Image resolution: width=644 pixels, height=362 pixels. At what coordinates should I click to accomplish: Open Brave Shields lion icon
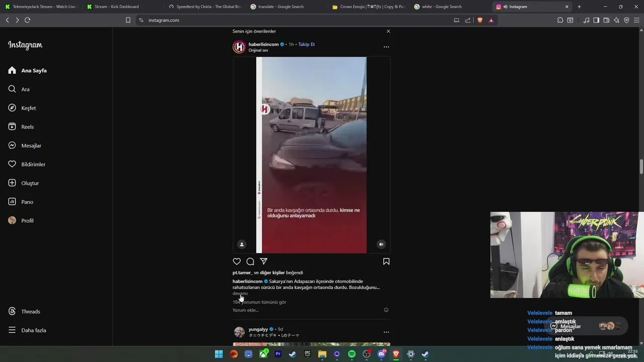(480, 20)
